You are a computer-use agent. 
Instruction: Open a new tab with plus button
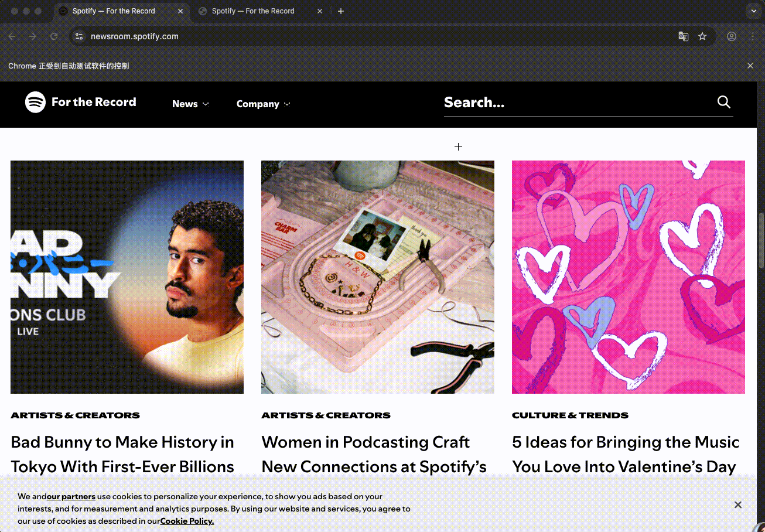point(341,11)
